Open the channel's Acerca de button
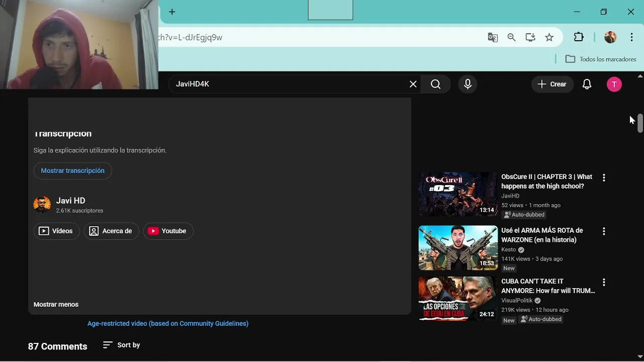The image size is (644, 362). 111,231
